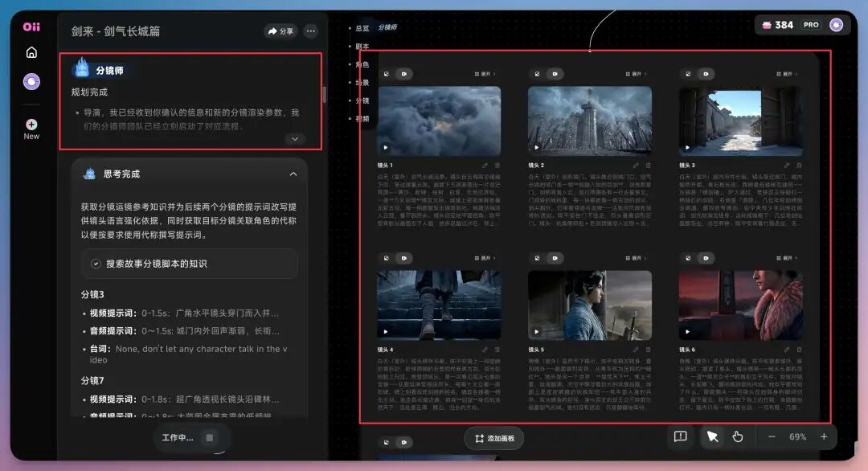
Task: Zoom in with the plus icon
Action: (824, 436)
